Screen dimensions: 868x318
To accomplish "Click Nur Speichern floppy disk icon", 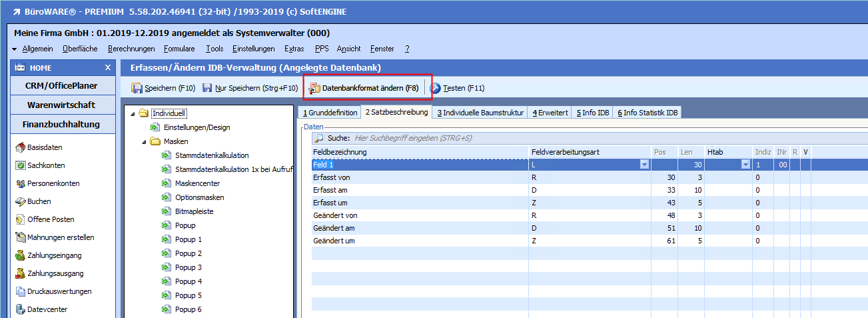I will [207, 88].
